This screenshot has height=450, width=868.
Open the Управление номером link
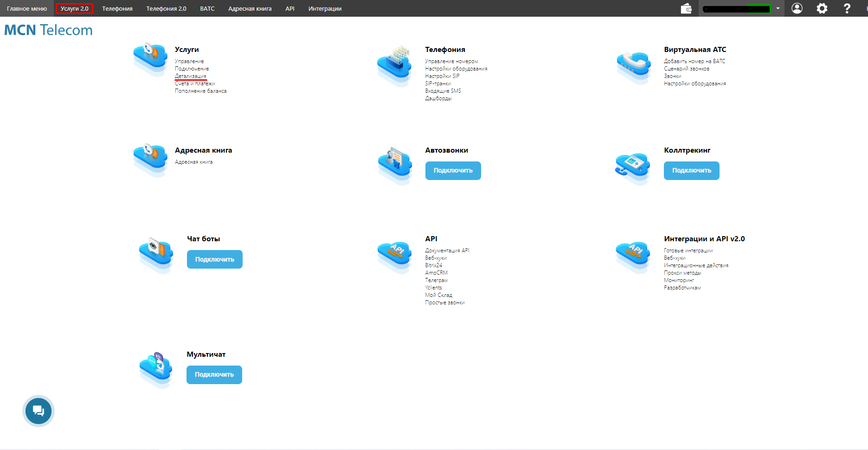[x=451, y=61]
